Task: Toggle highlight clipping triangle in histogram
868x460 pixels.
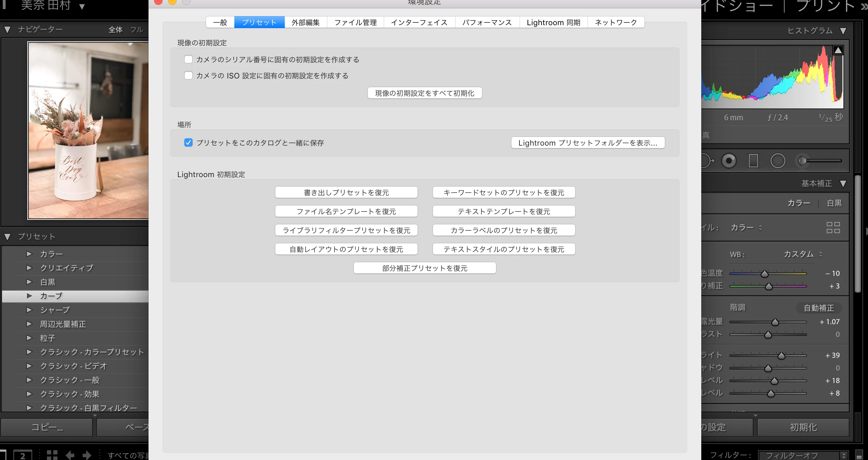Action: 838,50
